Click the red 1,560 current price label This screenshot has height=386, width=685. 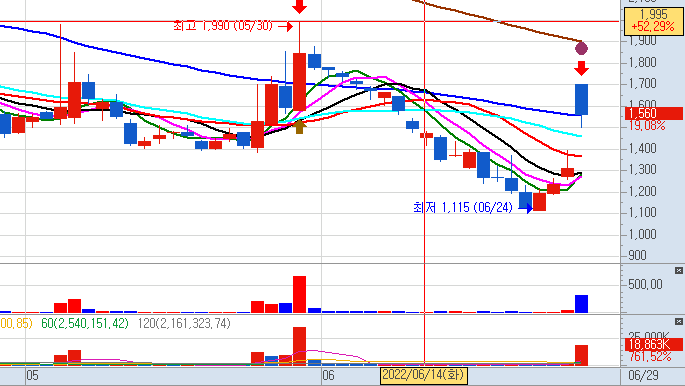click(x=654, y=114)
